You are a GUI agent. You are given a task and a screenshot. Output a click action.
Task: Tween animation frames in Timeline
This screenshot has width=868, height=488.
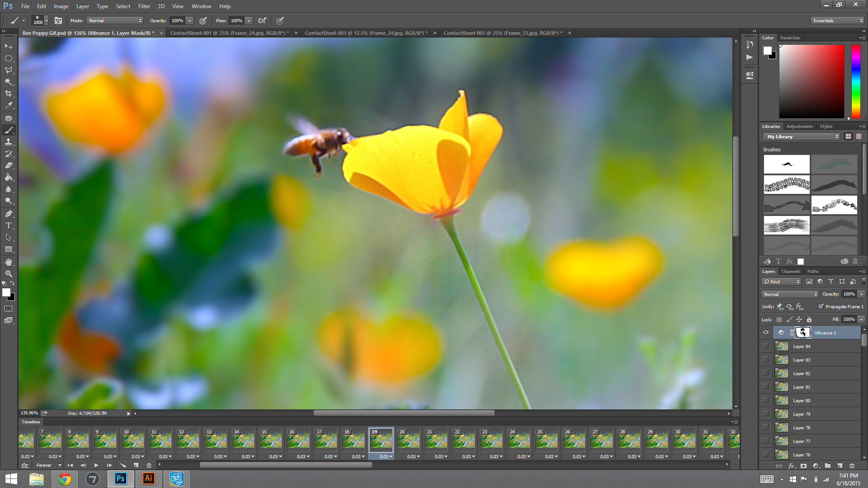click(x=123, y=465)
